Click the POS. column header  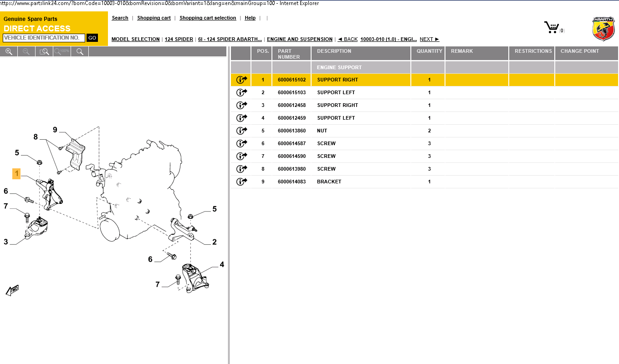[261, 54]
